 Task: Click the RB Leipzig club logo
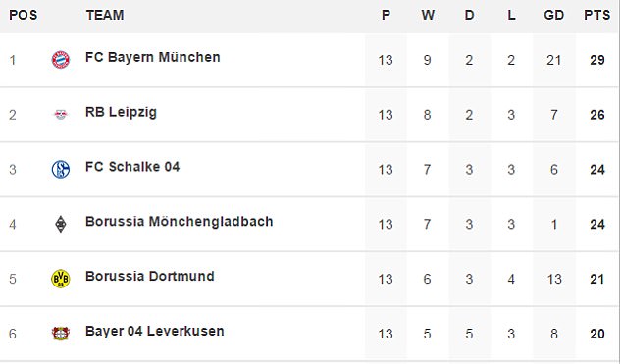(x=61, y=115)
